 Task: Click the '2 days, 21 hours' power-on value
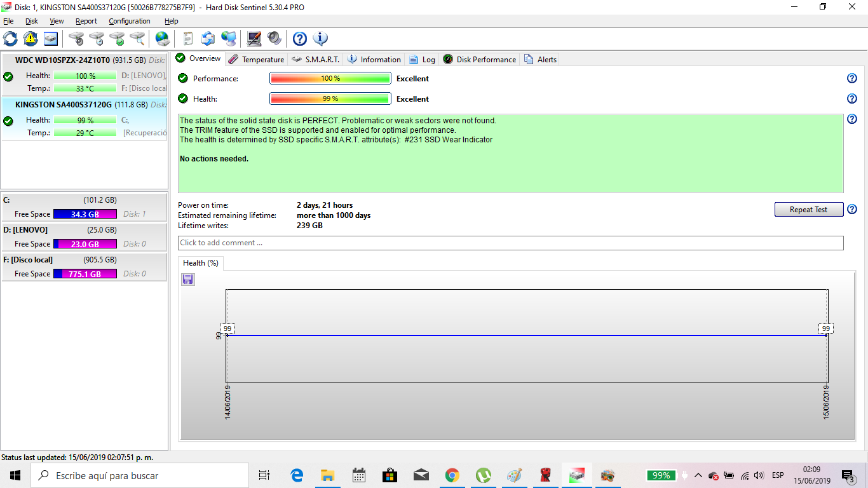tap(325, 205)
